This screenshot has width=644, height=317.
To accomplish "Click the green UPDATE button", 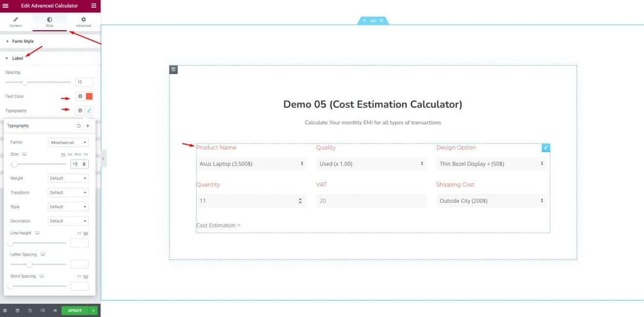I will (x=74, y=310).
